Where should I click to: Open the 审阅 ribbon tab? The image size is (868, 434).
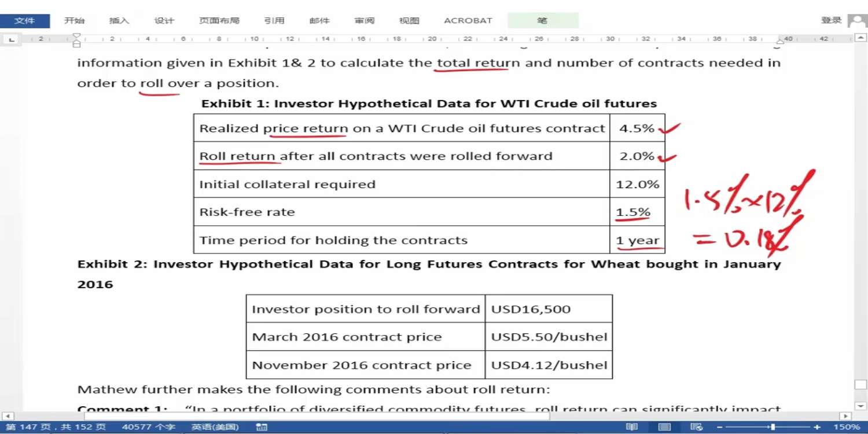[x=365, y=21]
